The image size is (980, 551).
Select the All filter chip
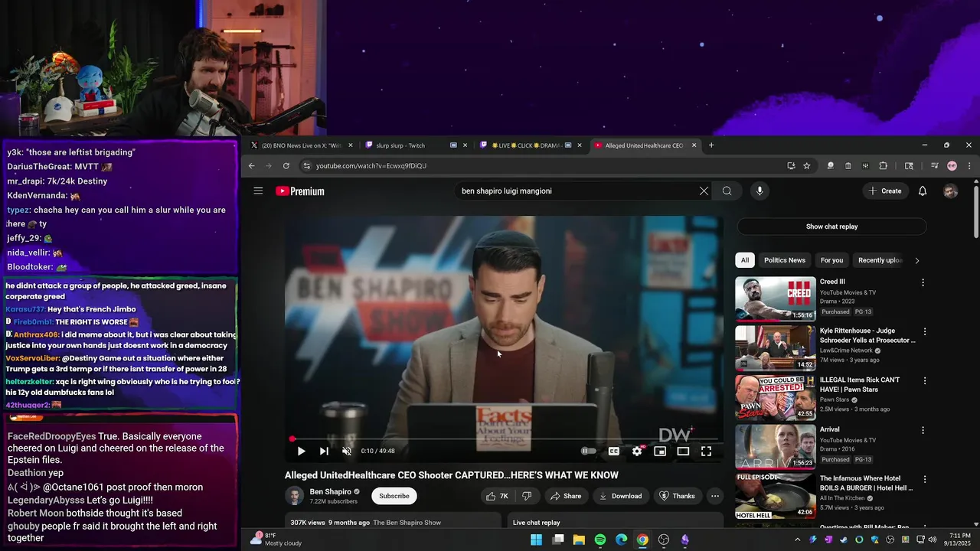[745, 260]
